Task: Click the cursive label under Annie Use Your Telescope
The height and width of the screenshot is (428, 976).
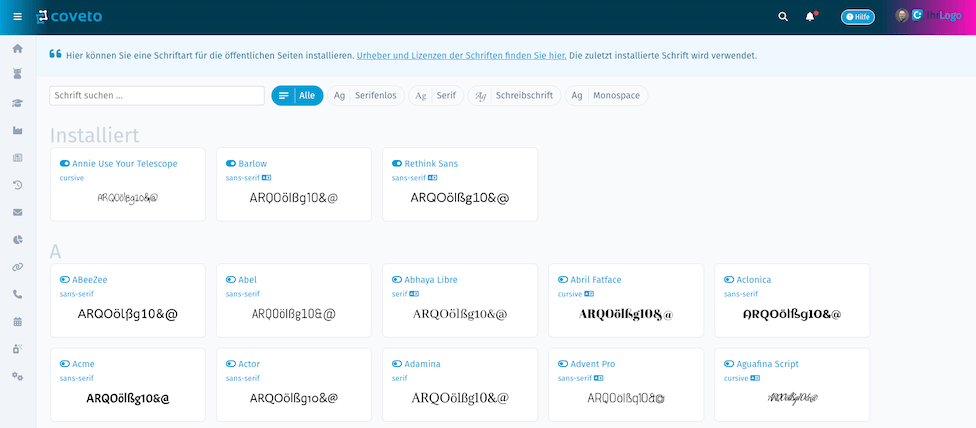Action: click(72, 178)
